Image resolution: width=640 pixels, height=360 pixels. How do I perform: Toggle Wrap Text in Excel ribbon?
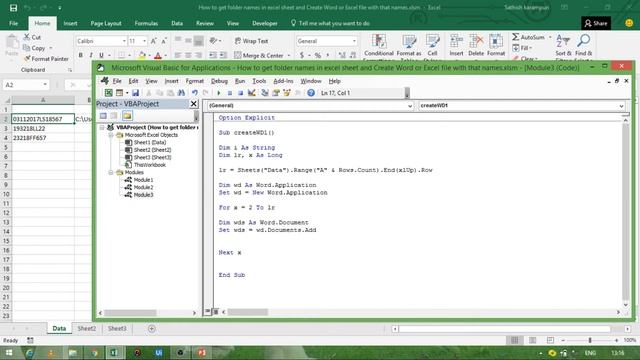click(x=251, y=41)
